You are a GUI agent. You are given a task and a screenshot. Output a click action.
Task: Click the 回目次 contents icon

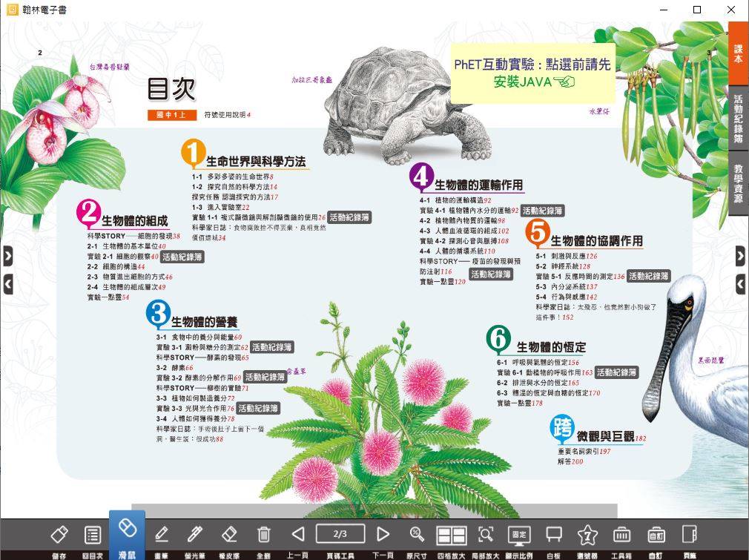tap(92, 535)
